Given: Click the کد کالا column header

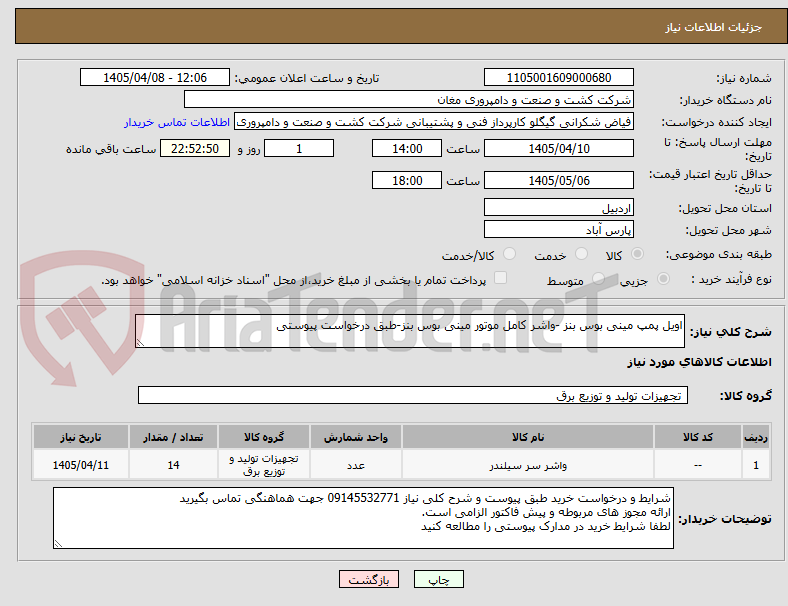Looking at the screenshot, I should 698,437.
